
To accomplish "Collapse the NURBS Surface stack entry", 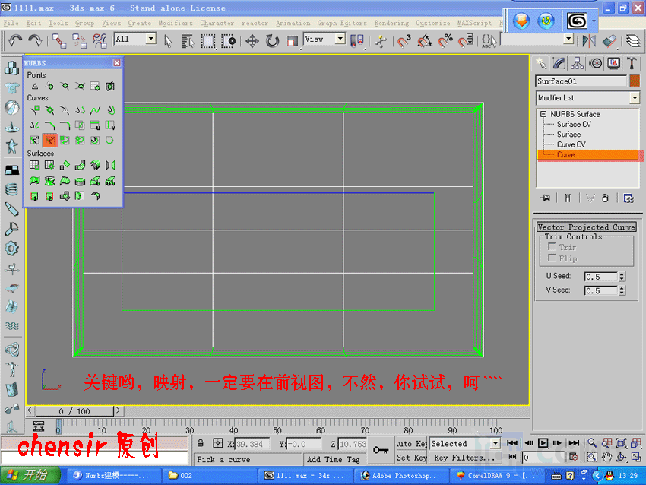I will 543,114.
